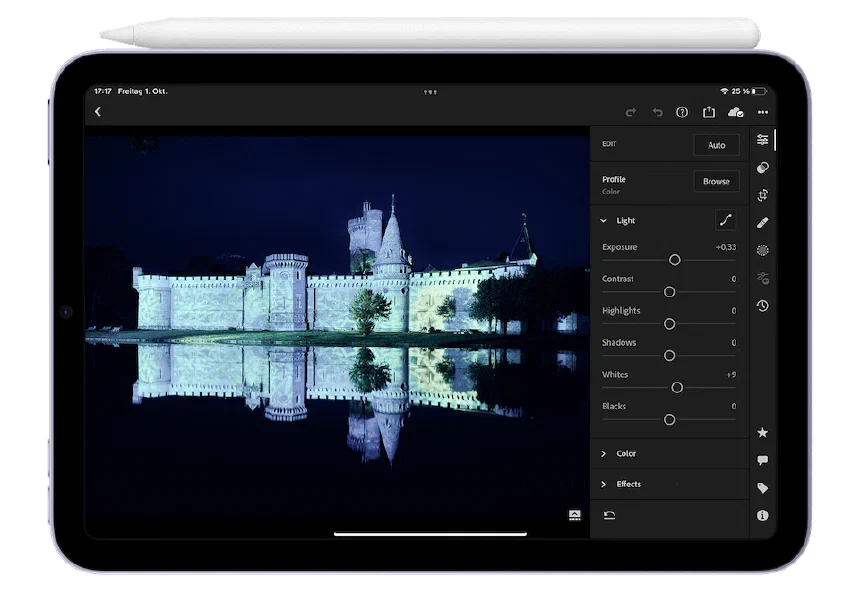Click the reset edits arrow icon
The height and width of the screenshot is (602, 860).
[x=609, y=515]
